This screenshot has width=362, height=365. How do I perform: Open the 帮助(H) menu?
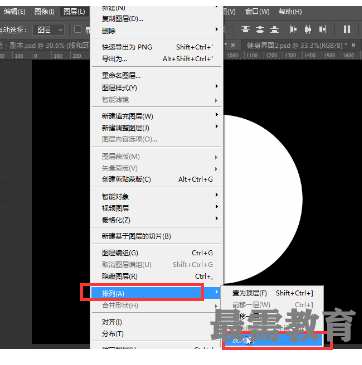tap(290, 12)
